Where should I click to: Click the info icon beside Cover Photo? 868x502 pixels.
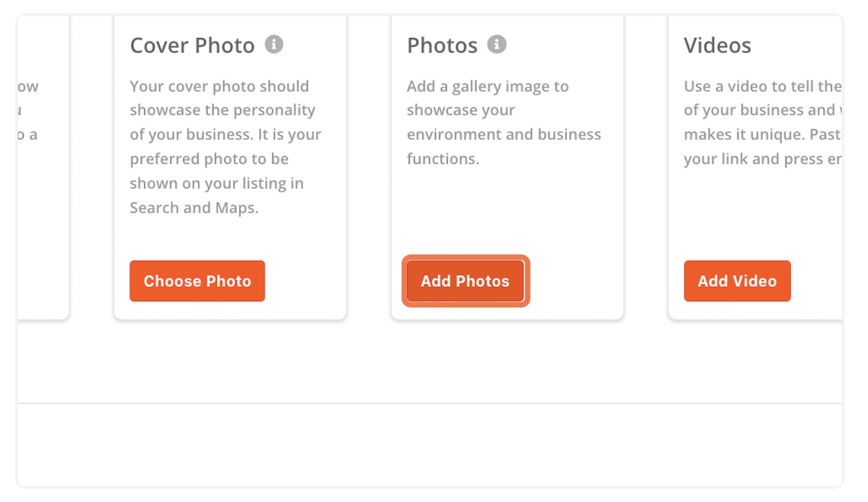(274, 45)
